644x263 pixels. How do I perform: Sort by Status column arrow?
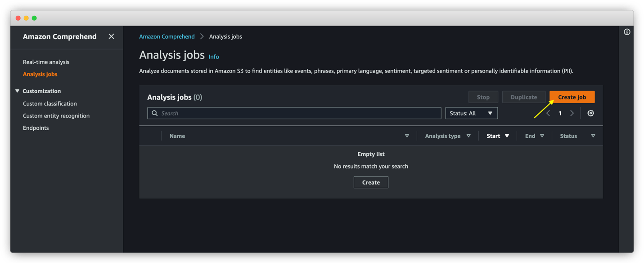click(x=593, y=136)
